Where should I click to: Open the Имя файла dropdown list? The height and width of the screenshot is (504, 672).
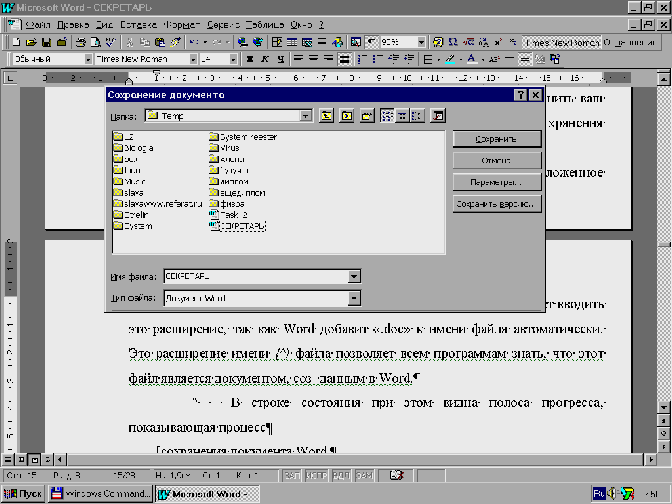354,275
